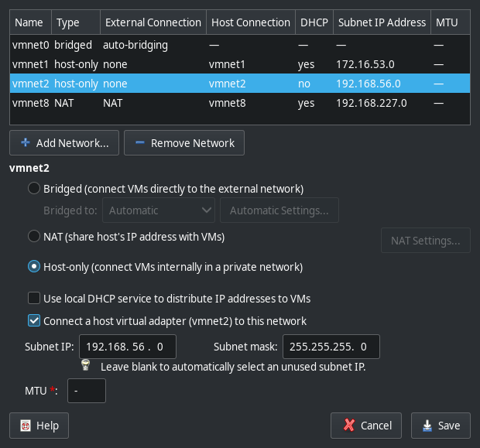Open the Bridged to Automatic dropdown
This screenshot has height=448, width=480.
click(x=159, y=210)
